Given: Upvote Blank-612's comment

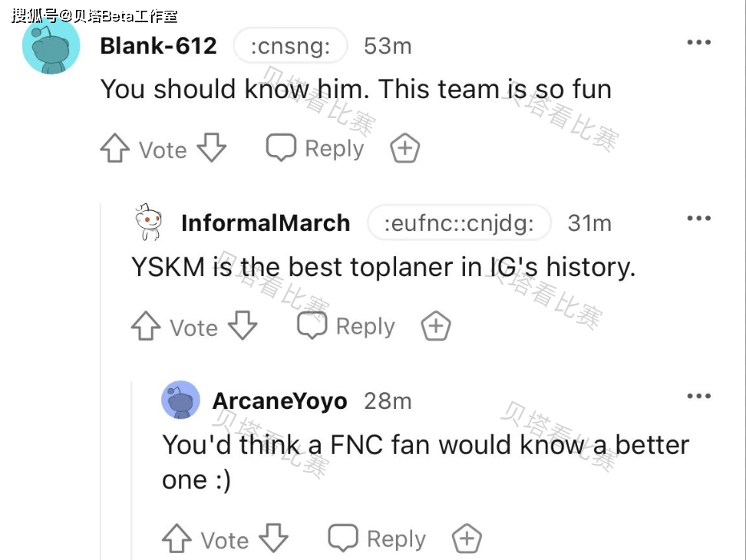Looking at the screenshot, I should click(115, 149).
